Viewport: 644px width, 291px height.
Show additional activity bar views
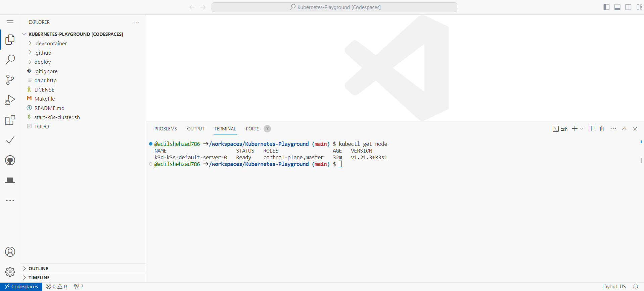[x=10, y=200]
